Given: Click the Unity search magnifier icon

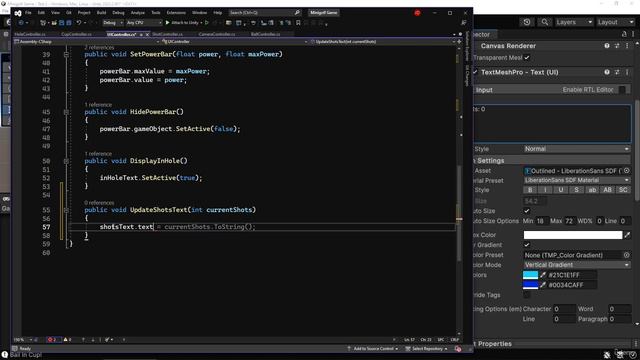Looking at the screenshot, I should (x=544, y=22).
